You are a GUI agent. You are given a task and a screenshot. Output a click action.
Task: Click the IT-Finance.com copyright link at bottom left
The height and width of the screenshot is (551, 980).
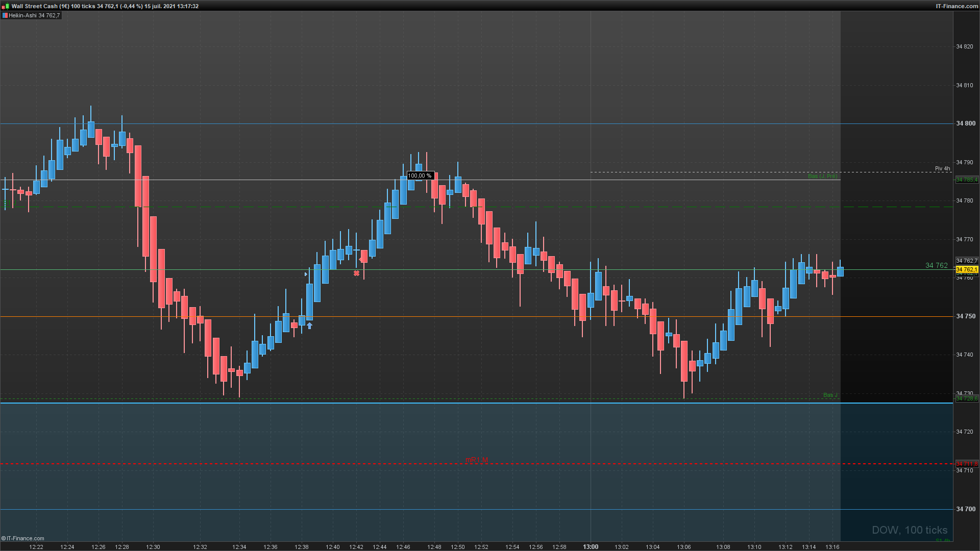[x=23, y=538]
